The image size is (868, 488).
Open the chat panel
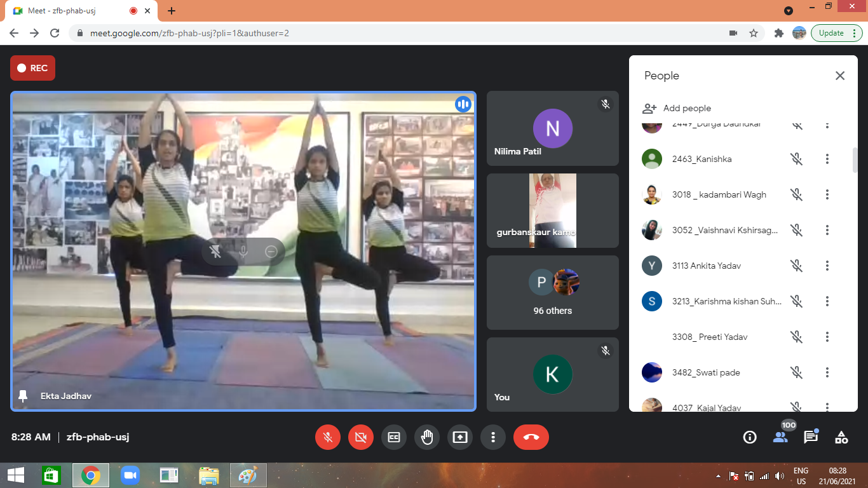point(810,437)
